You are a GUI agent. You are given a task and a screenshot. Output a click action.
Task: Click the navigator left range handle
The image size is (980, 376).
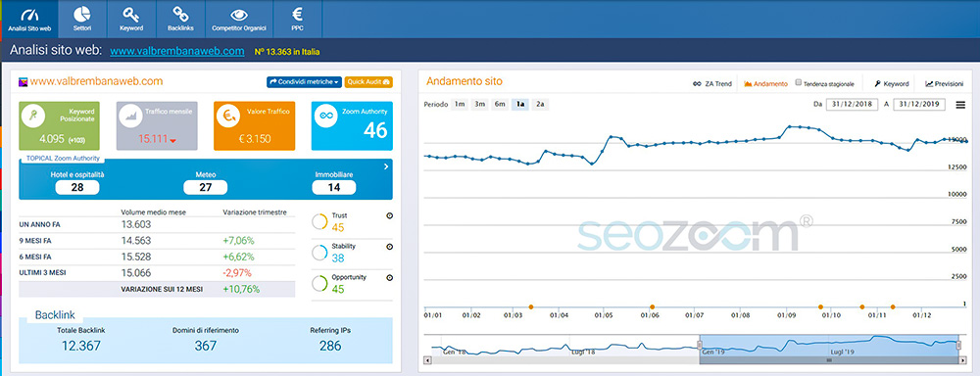699,346
